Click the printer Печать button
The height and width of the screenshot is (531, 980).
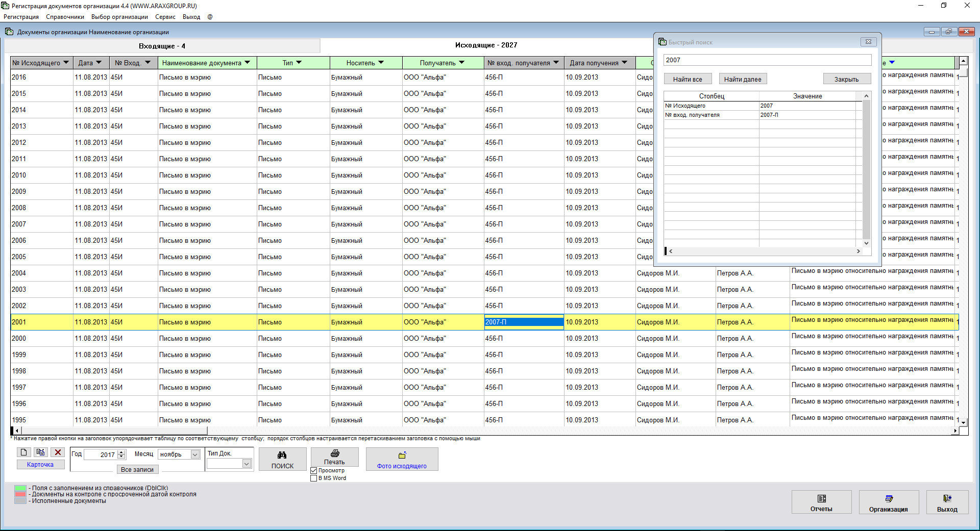(334, 457)
